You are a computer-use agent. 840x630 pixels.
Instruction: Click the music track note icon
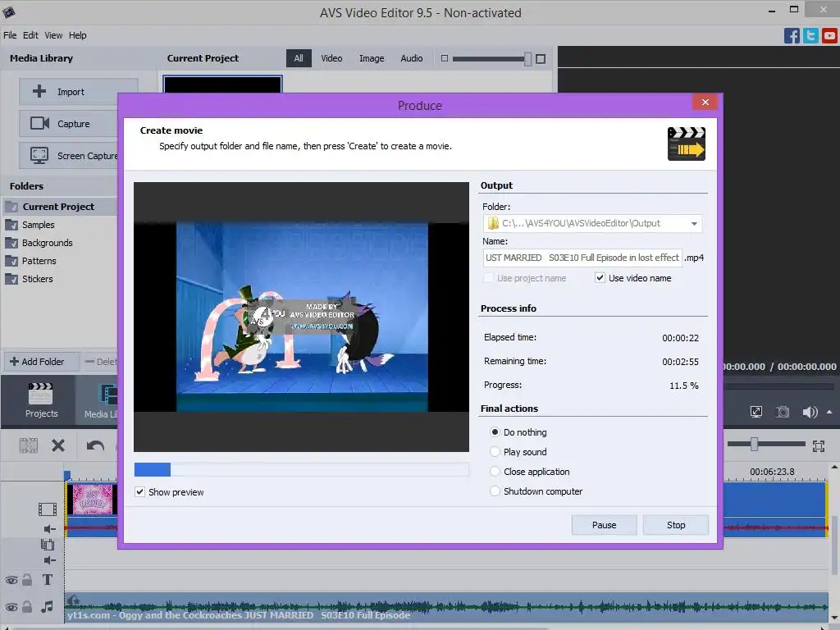click(x=47, y=606)
